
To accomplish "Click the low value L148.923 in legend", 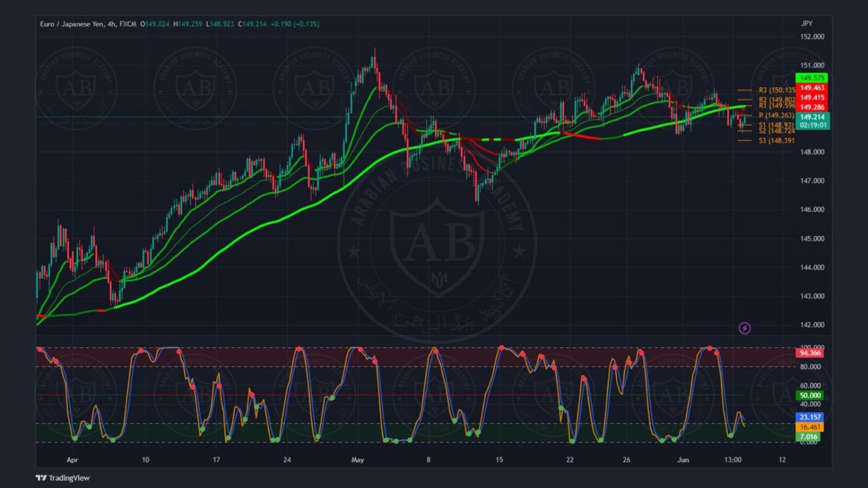I will point(220,24).
